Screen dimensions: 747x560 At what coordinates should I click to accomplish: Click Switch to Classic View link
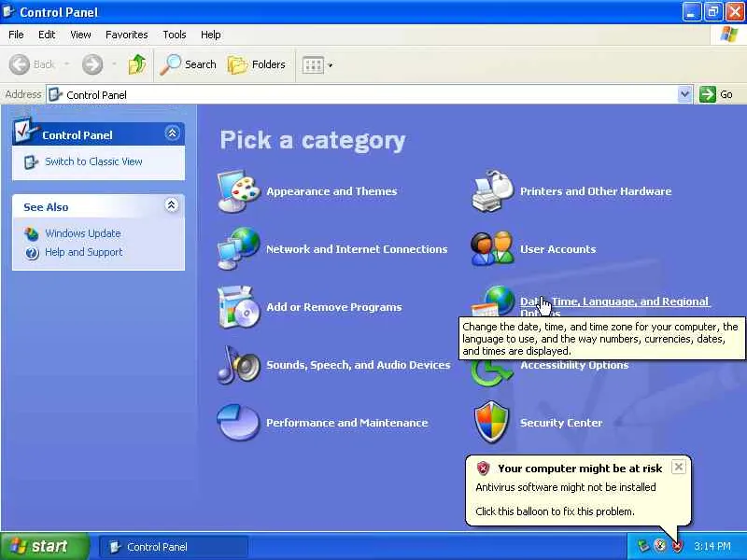tap(93, 161)
